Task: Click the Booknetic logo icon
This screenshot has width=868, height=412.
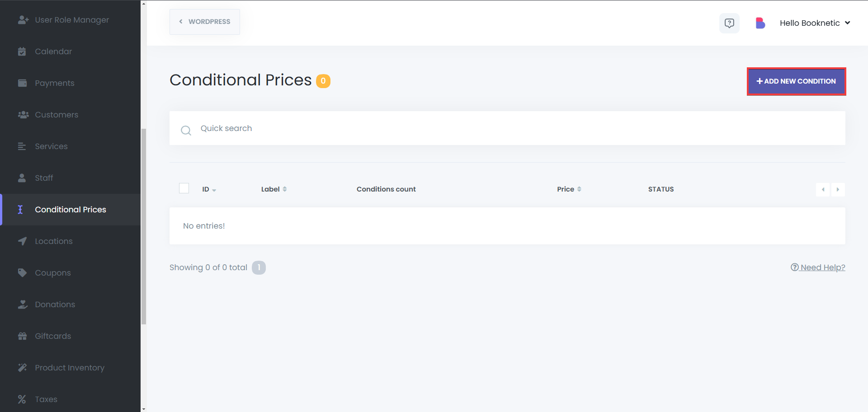Action: point(760,23)
